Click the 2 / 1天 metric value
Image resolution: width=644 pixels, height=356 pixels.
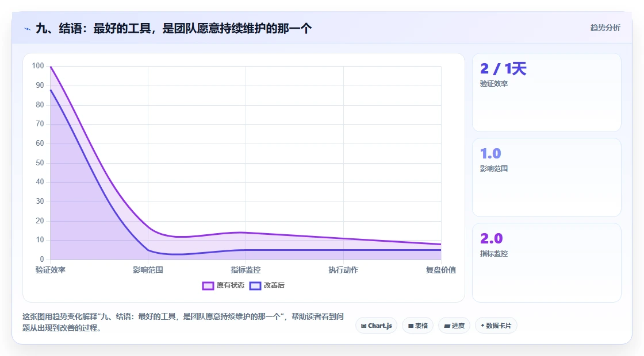click(x=503, y=68)
